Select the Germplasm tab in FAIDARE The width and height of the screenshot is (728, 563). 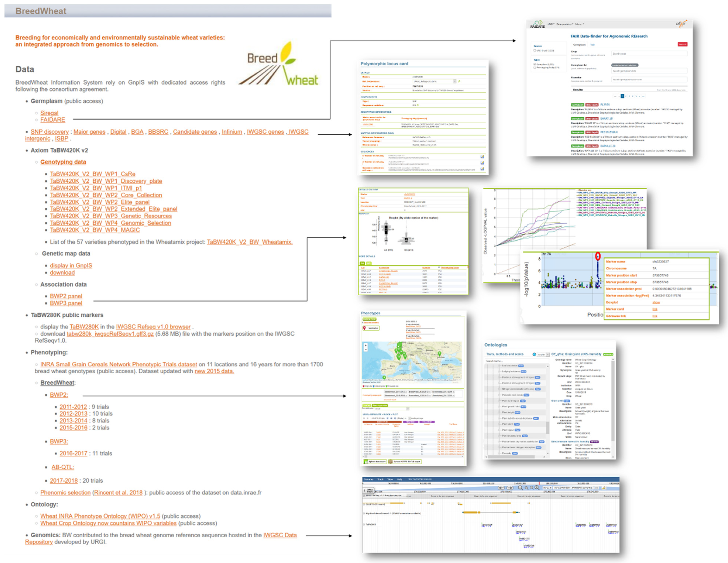pyautogui.click(x=579, y=45)
